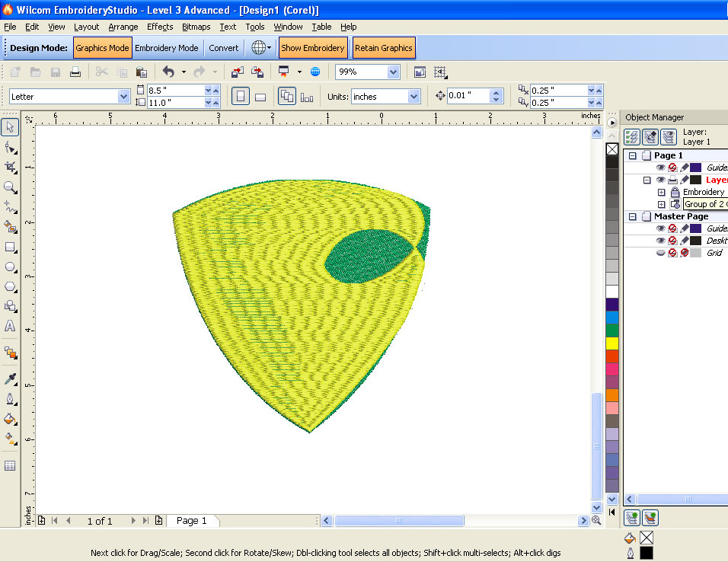
Task: Toggle Grid layer visibility eye
Action: point(661,253)
